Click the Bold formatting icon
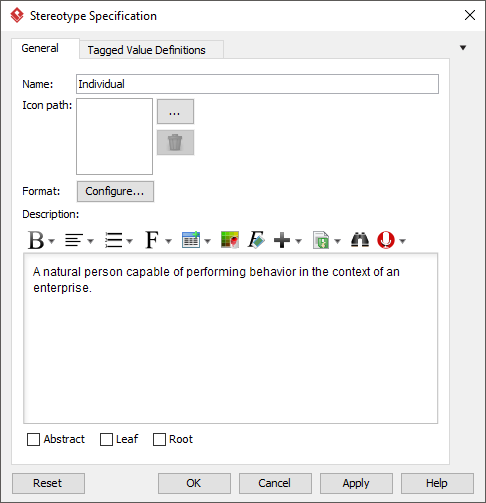 tap(36, 240)
